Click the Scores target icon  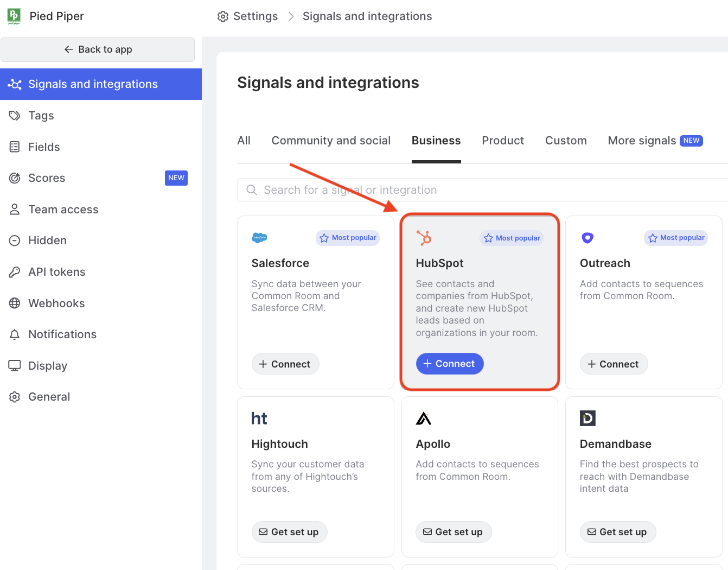click(15, 178)
